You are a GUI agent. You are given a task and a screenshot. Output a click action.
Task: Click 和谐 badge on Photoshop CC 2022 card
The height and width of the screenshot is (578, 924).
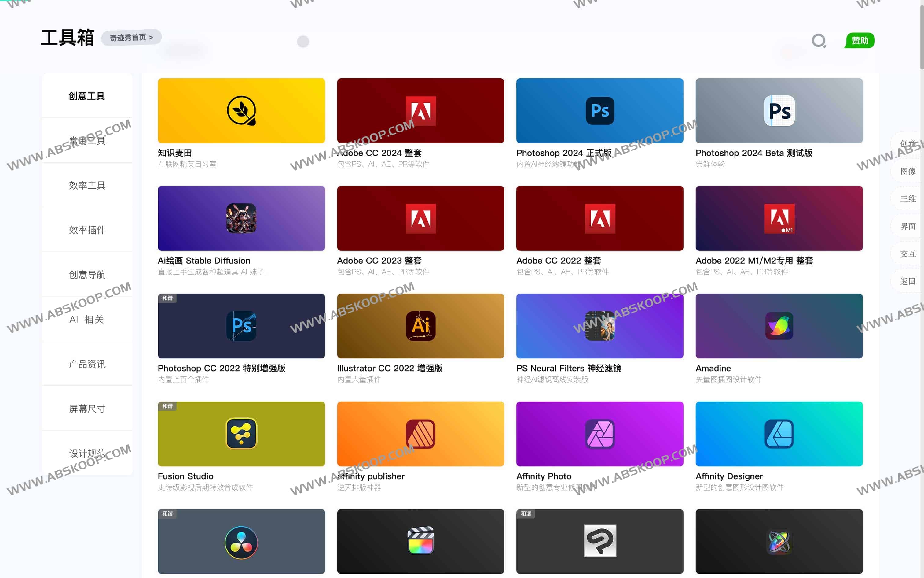coord(167,298)
